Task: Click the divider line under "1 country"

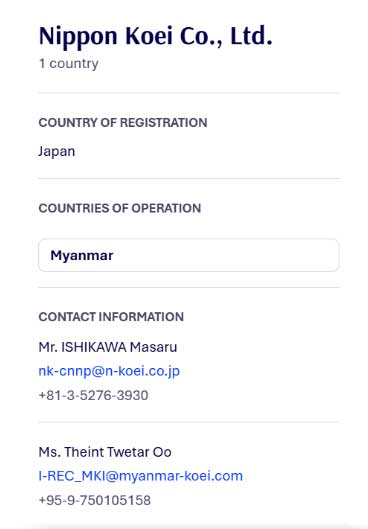Action: [189, 92]
